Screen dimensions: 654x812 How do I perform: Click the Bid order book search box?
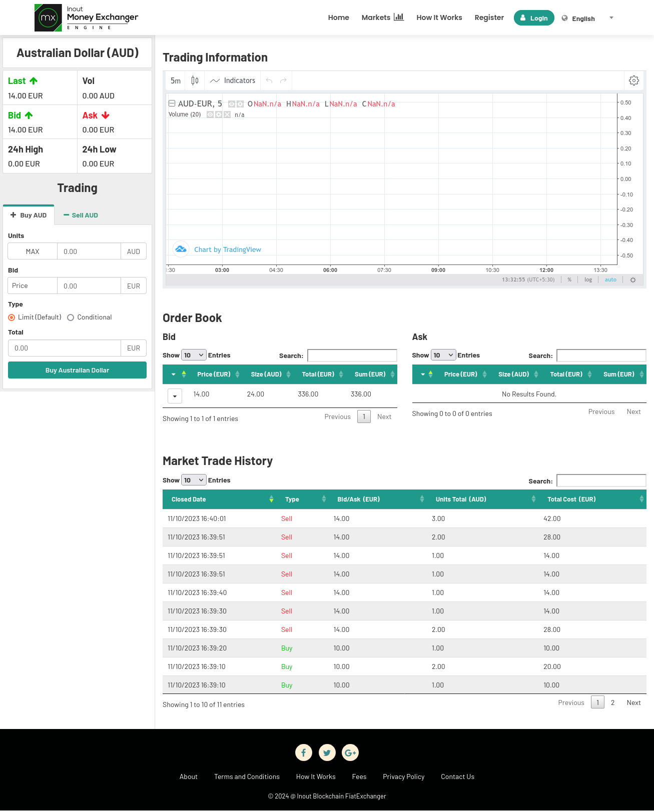click(352, 355)
